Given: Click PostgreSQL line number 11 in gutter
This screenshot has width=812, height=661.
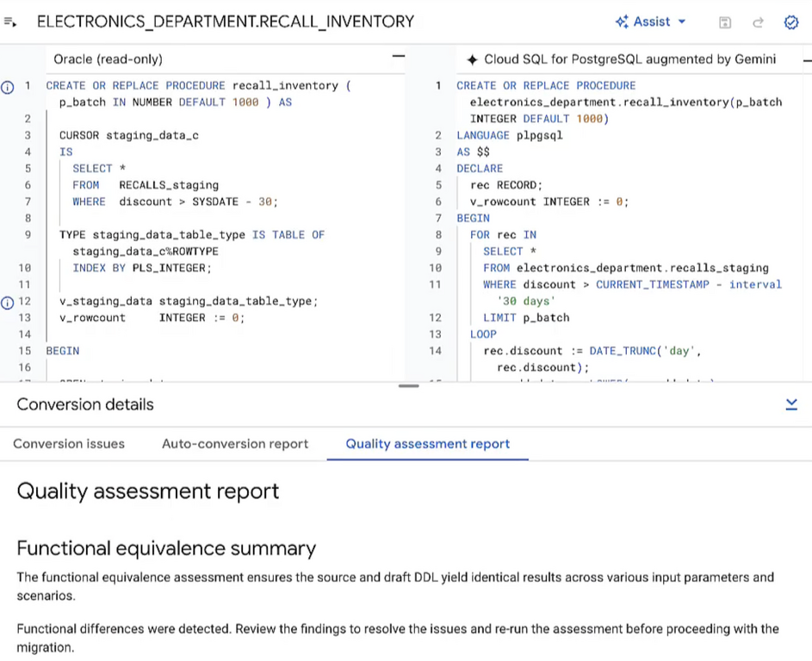Looking at the screenshot, I should pyautogui.click(x=435, y=284).
